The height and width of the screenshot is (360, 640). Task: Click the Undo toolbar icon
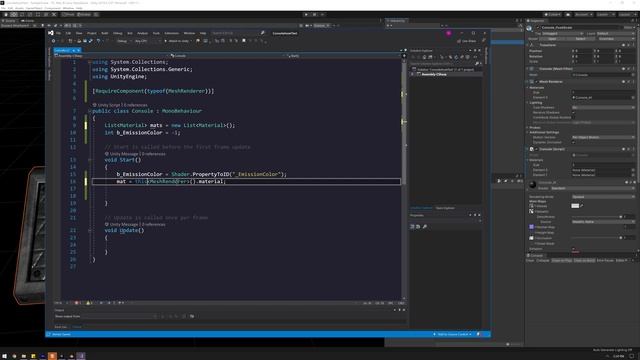coord(98,41)
